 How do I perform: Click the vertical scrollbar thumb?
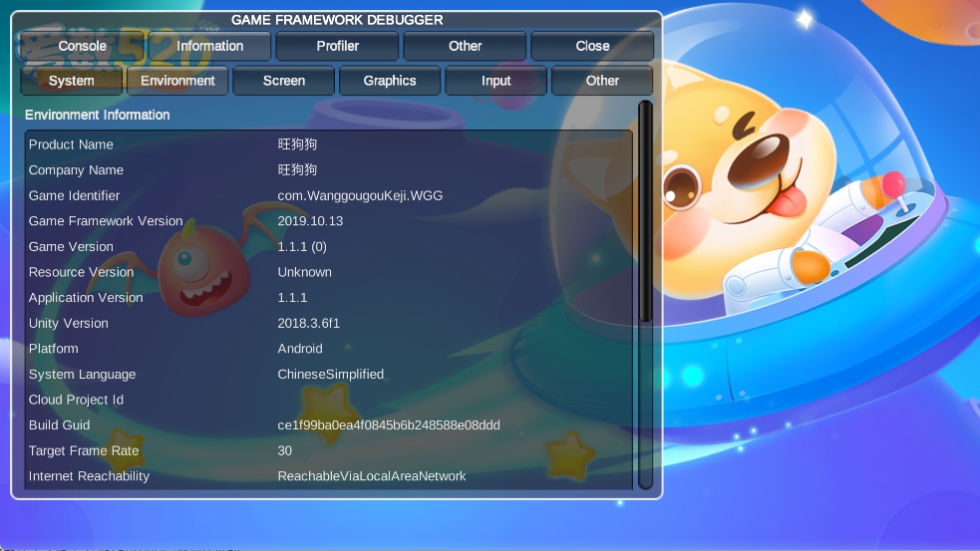point(646,212)
